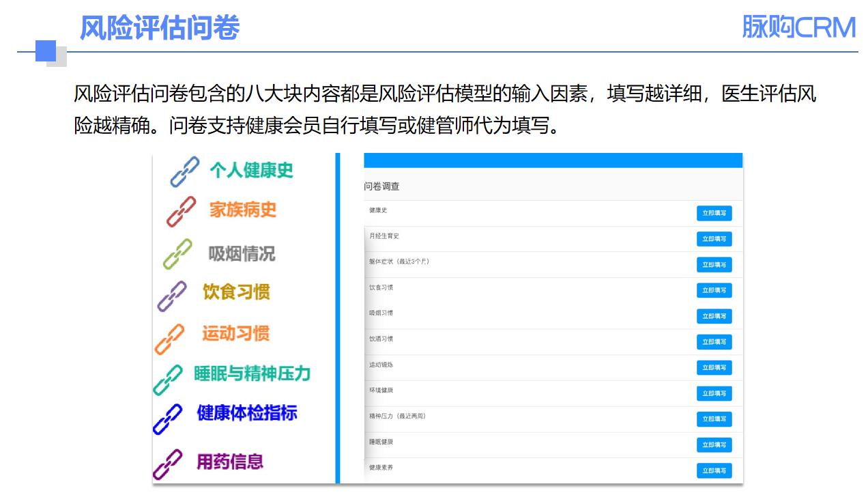Click the teal chain icon beside 睡眠与精神压力
868x495 pixels.
coord(168,380)
